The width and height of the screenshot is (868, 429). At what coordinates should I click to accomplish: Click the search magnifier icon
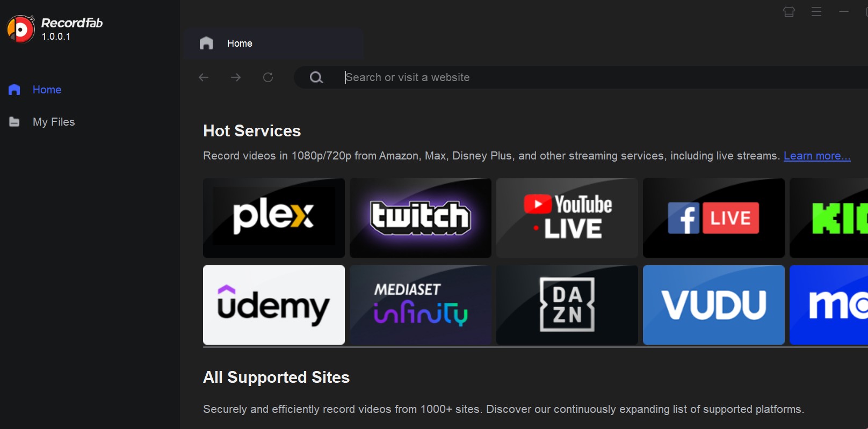tap(316, 77)
